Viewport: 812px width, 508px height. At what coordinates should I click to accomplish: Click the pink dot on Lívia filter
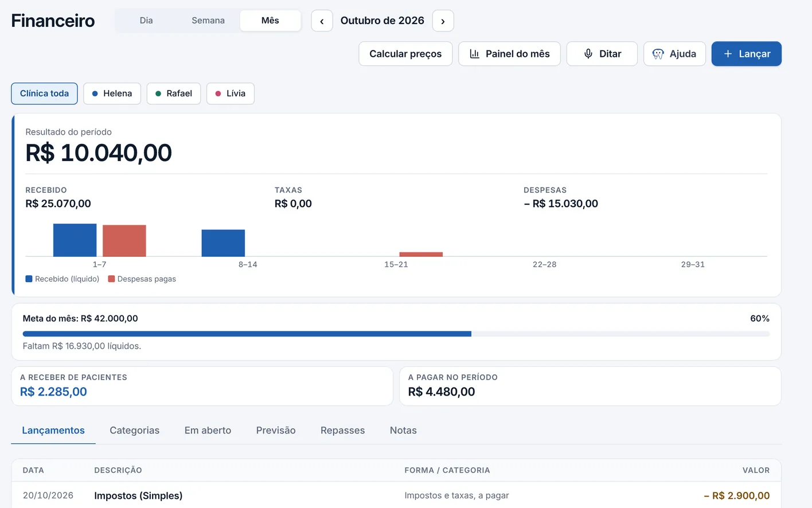218,93
